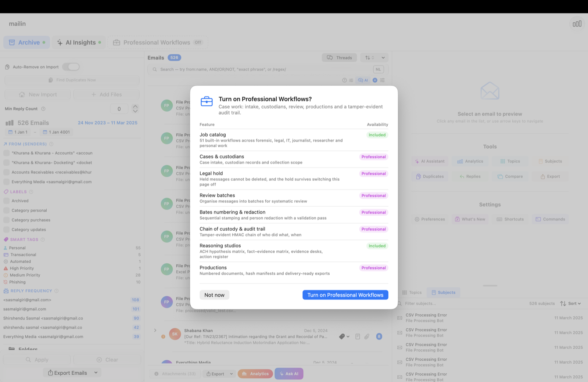
Task: Click the orange Analytics button
Action: click(255, 374)
